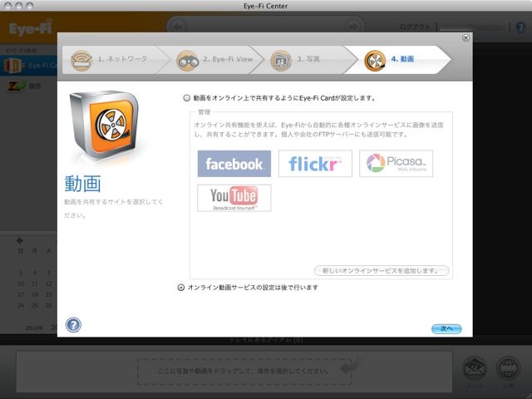Click add new online service button
Viewport: 532px width, 399px height.
[x=382, y=271]
